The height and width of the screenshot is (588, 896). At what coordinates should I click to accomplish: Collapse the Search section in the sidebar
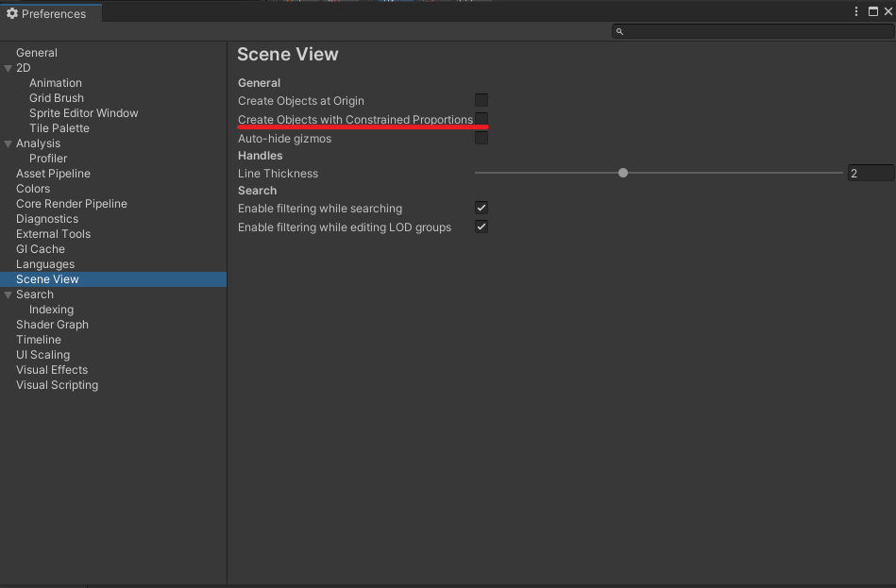[8, 294]
